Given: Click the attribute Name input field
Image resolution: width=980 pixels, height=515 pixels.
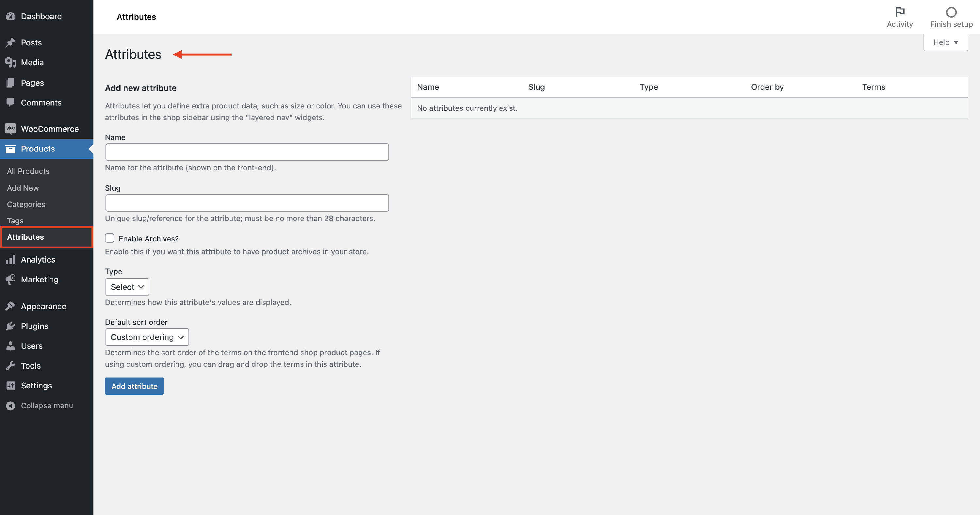Looking at the screenshot, I should [x=247, y=152].
